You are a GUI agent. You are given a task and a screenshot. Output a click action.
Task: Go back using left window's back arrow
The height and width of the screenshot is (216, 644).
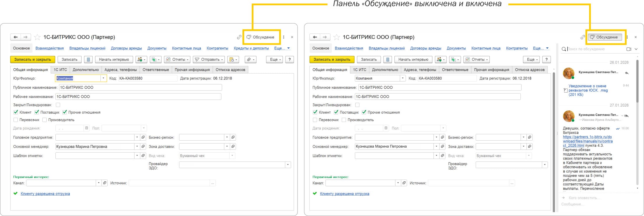[15, 37]
